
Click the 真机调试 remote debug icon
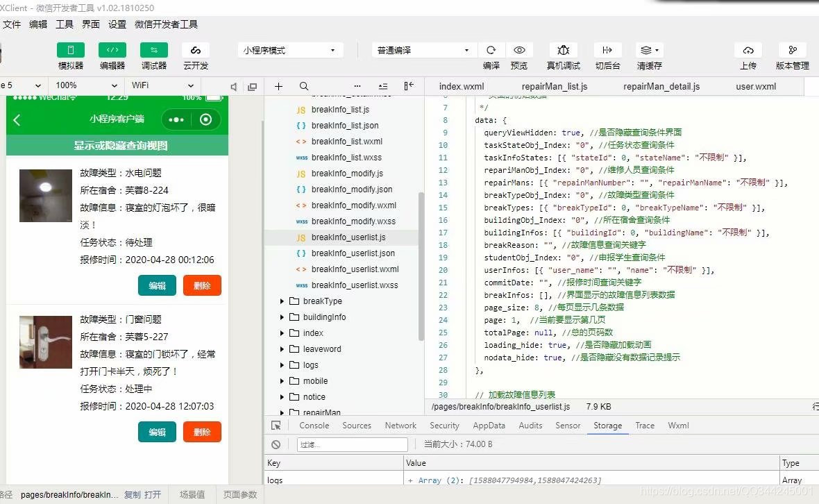point(563,50)
